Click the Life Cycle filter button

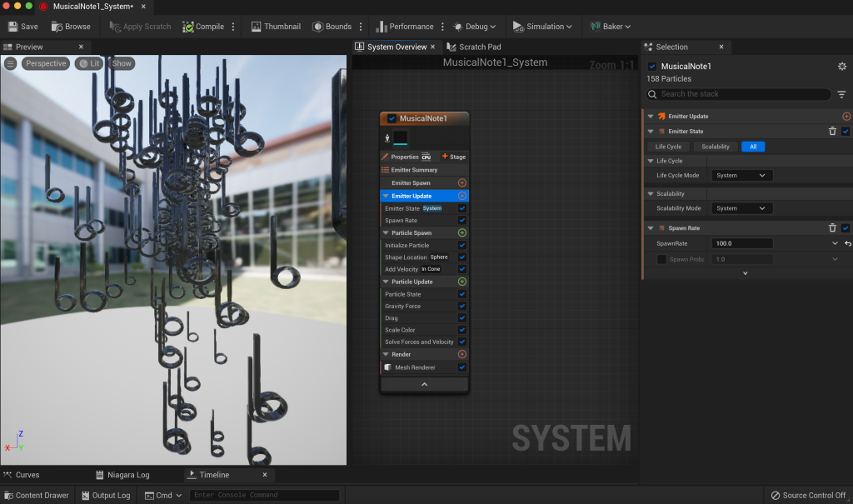click(668, 147)
